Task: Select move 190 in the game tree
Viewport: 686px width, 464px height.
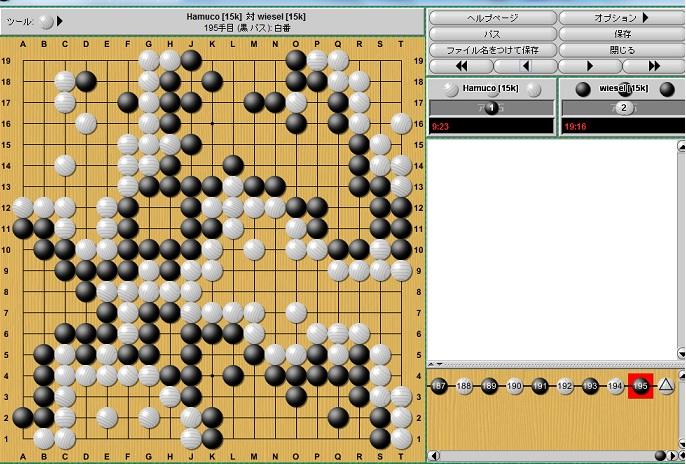Action: [514, 386]
